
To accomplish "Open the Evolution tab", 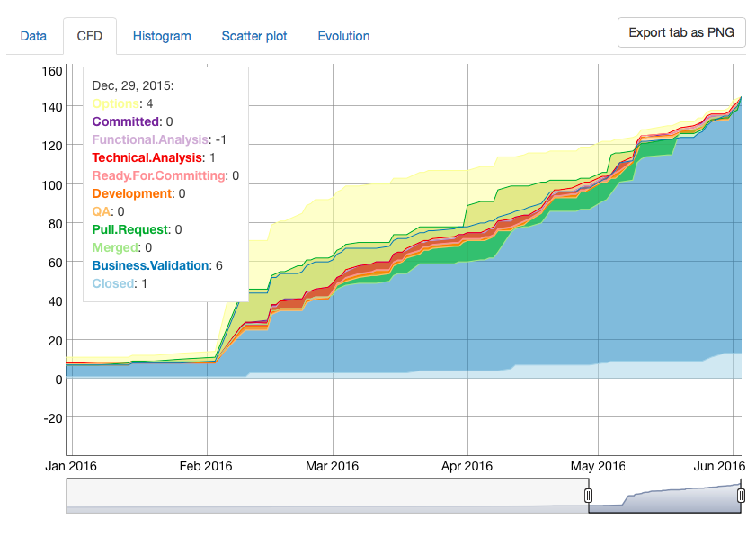I will point(343,36).
